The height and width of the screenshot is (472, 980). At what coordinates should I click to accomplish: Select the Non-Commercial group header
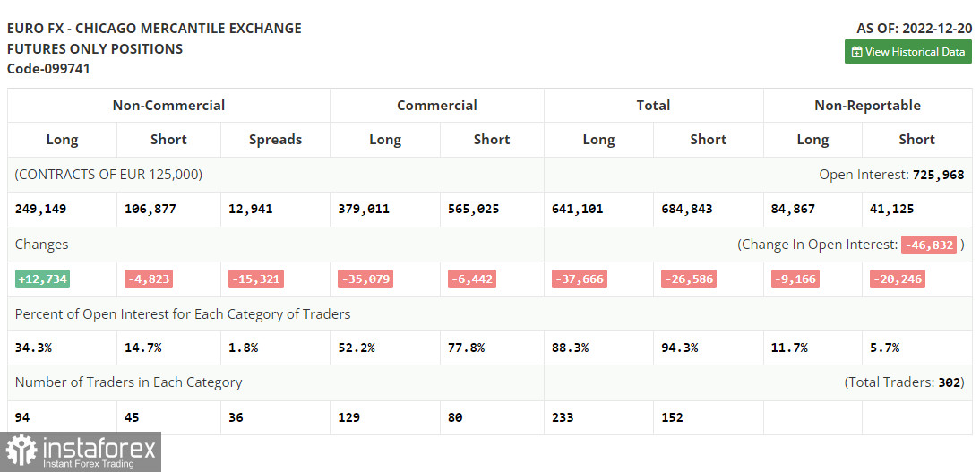click(168, 106)
